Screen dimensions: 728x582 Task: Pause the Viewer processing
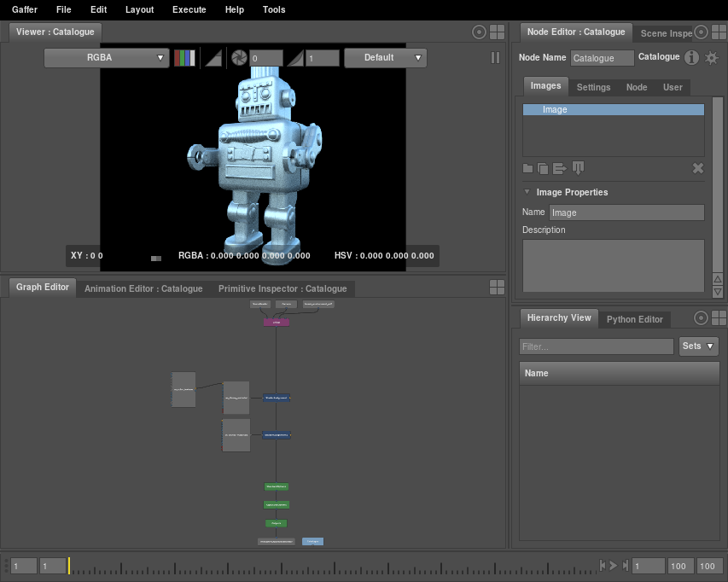[x=495, y=58]
